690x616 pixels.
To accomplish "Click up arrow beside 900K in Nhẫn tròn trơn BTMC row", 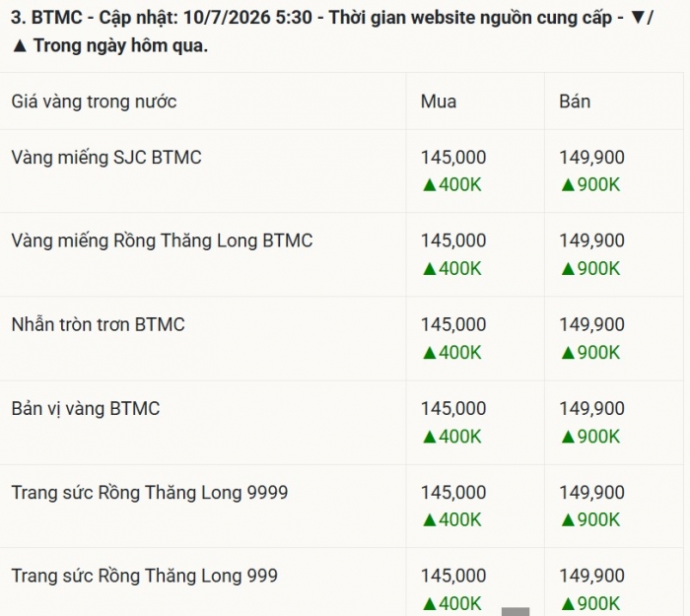I will (568, 353).
